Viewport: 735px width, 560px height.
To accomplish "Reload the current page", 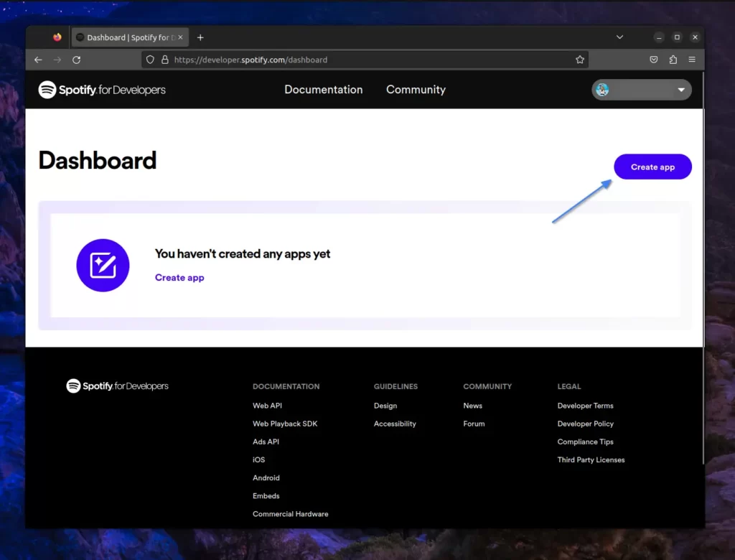I will coord(76,60).
